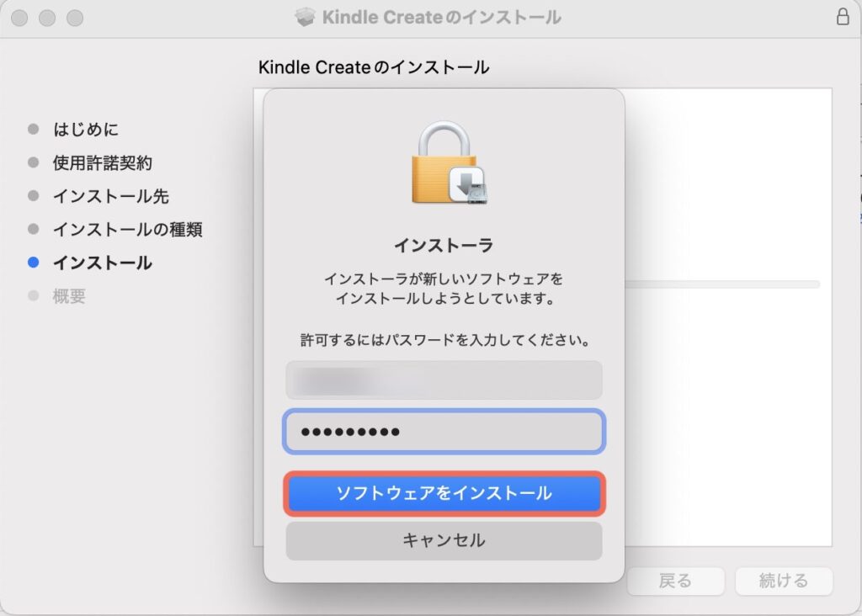Select the はじめに step in the sidebar
This screenshot has width=862, height=616.
(86, 129)
